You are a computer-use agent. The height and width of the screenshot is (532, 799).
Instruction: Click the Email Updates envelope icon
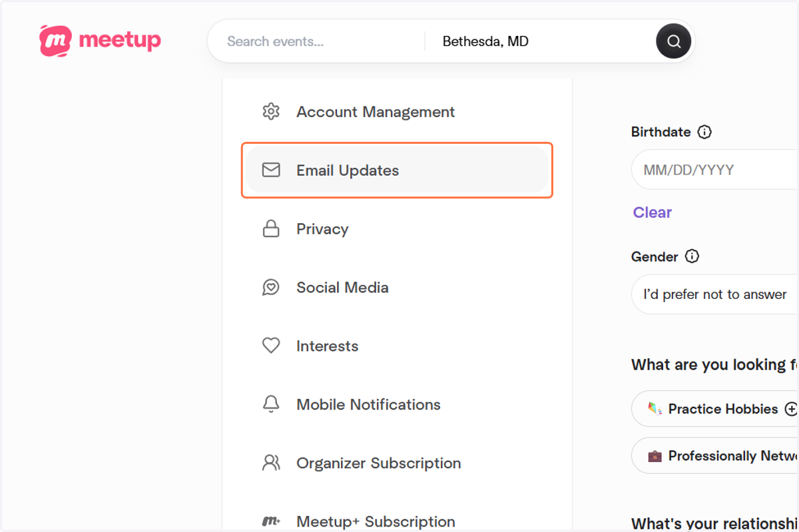271,170
